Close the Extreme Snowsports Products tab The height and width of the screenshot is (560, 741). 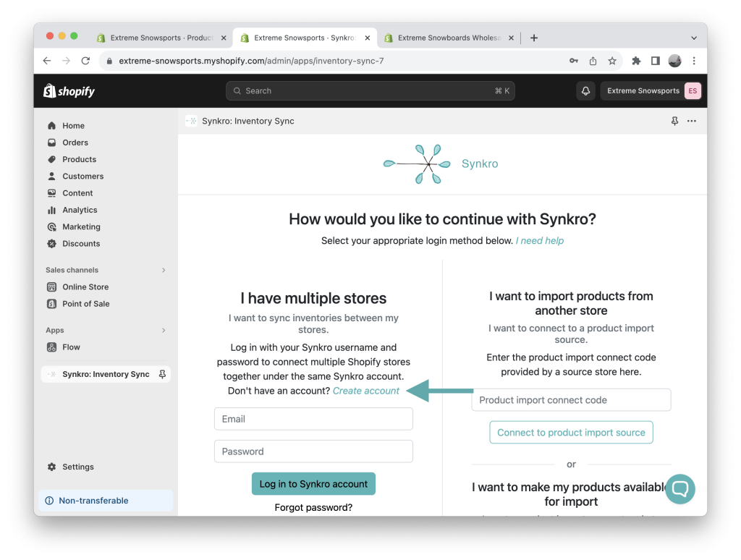(224, 38)
